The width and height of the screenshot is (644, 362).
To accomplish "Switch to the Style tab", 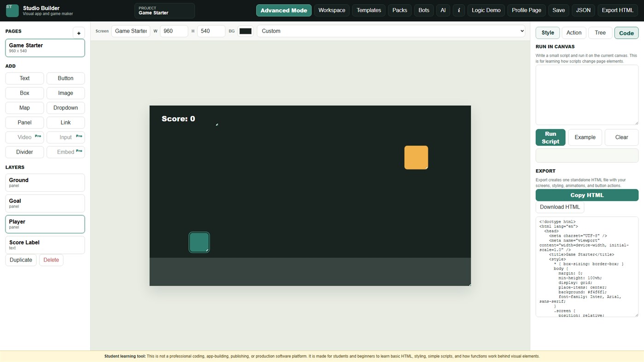I will point(548,33).
